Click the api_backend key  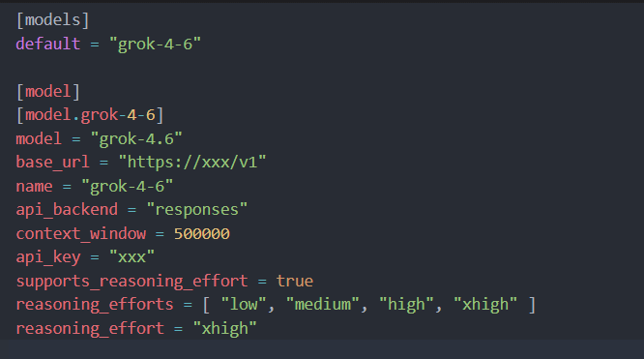click(67, 210)
